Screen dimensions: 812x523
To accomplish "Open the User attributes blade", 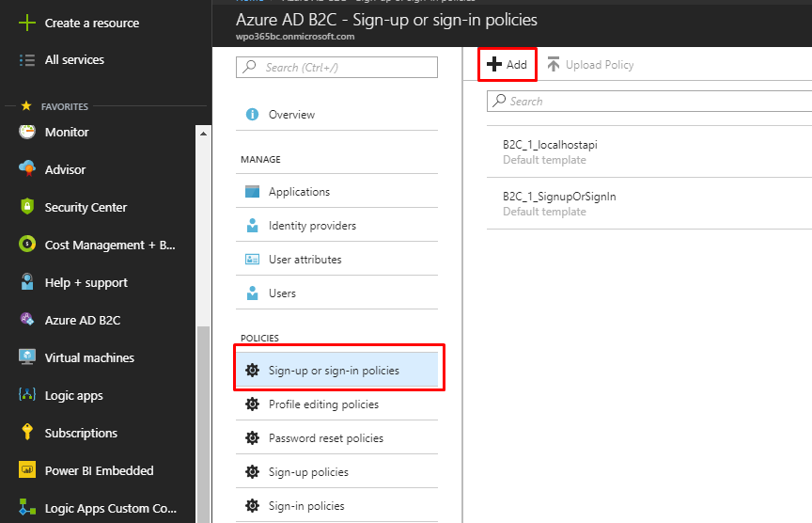I will [x=336, y=259].
